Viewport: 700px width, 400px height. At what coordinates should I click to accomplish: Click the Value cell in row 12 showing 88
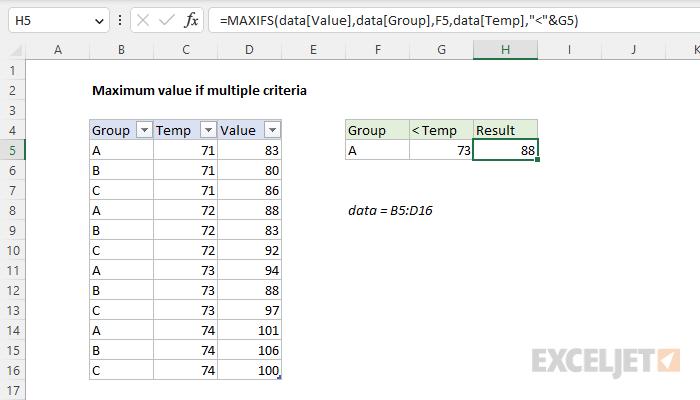coord(250,291)
